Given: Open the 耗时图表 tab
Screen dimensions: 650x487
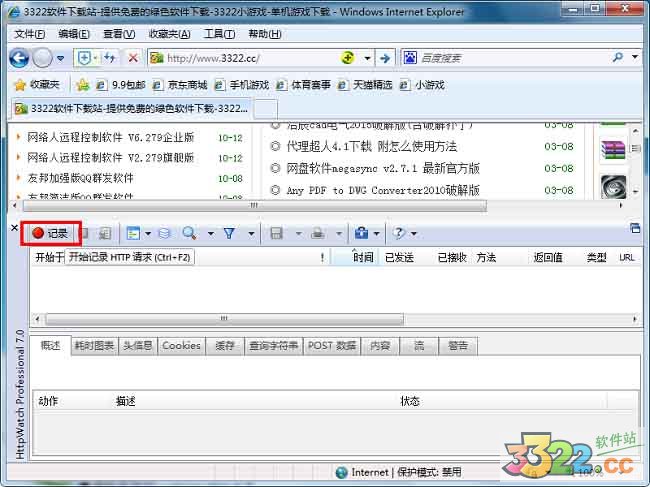Looking at the screenshot, I should [x=94, y=346].
